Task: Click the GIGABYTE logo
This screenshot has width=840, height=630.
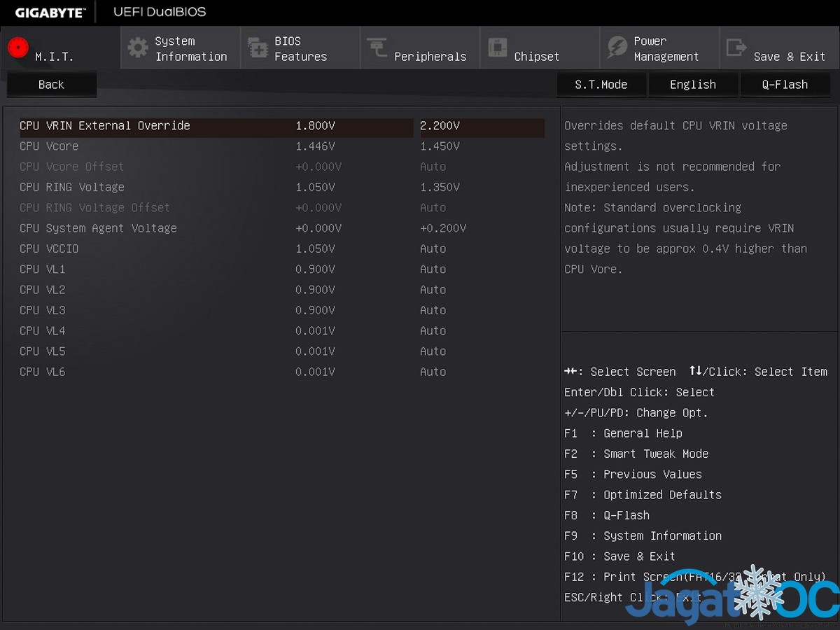Action: (50, 13)
